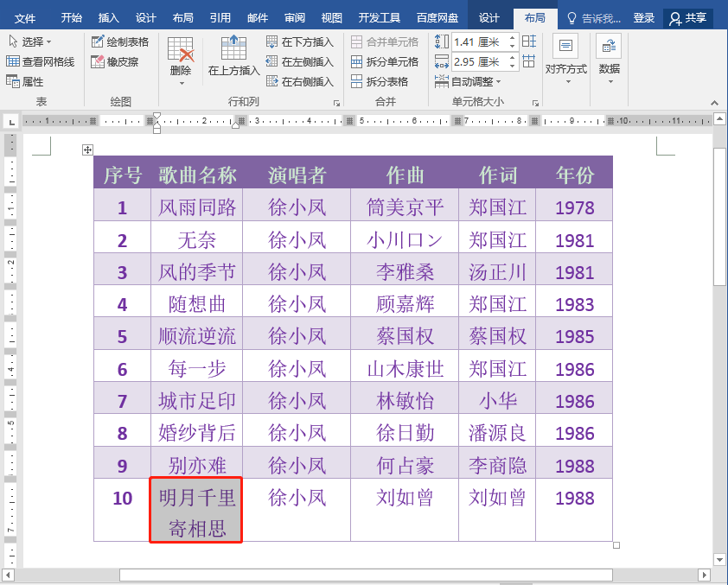Open the 单元格大小 dialog launcher
Image resolution: width=728 pixels, height=585 pixels.
click(535, 103)
